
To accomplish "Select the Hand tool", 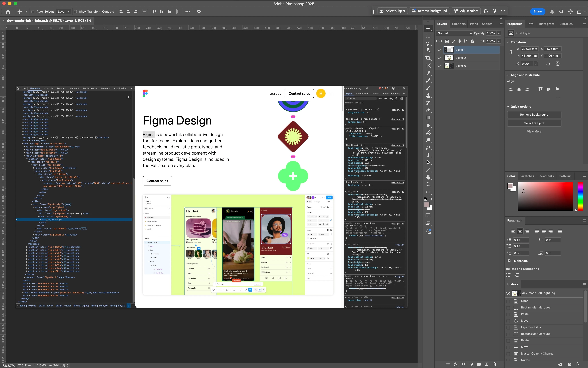I will (x=428, y=177).
